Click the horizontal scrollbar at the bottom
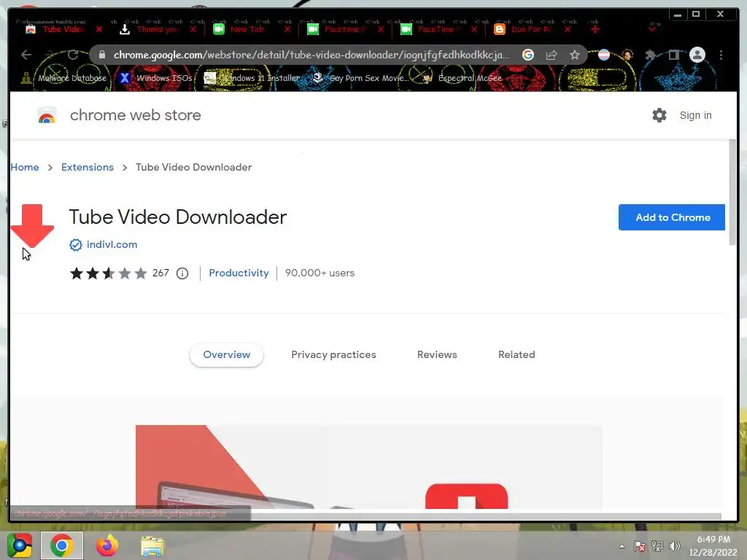Image resolution: width=747 pixels, height=560 pixels. point(486,517)
